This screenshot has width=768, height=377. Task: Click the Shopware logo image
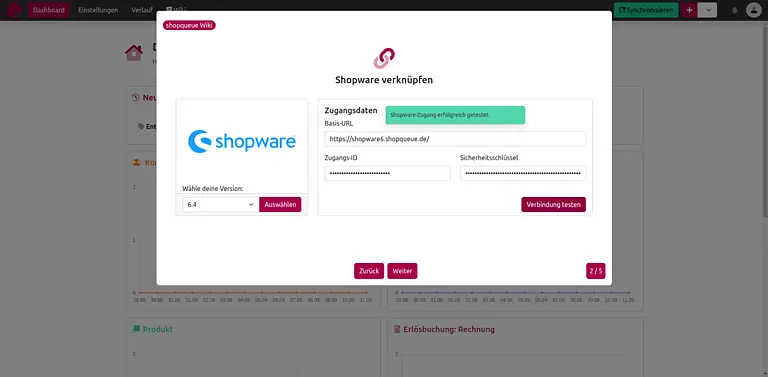click(x=242, y=141)
